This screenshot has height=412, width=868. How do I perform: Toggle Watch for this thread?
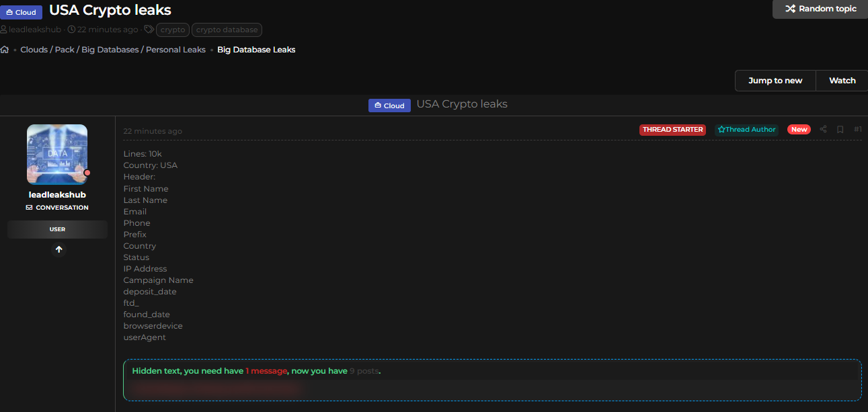(x=842, y=81)
